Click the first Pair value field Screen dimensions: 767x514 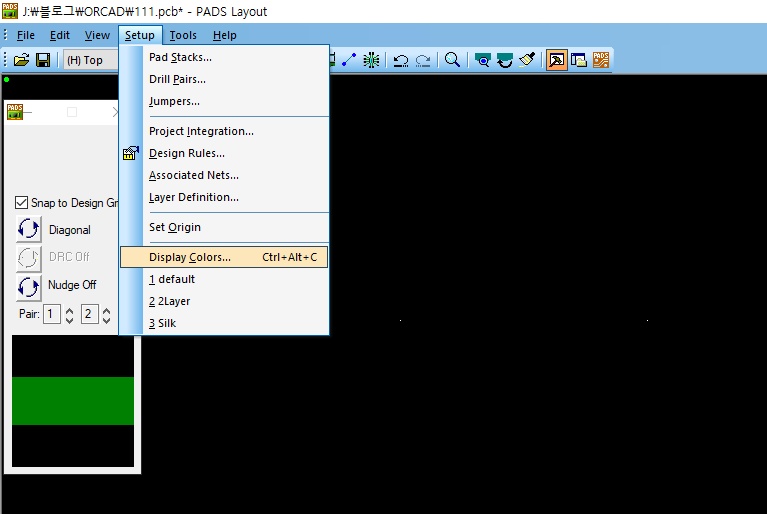click(52, 314)
